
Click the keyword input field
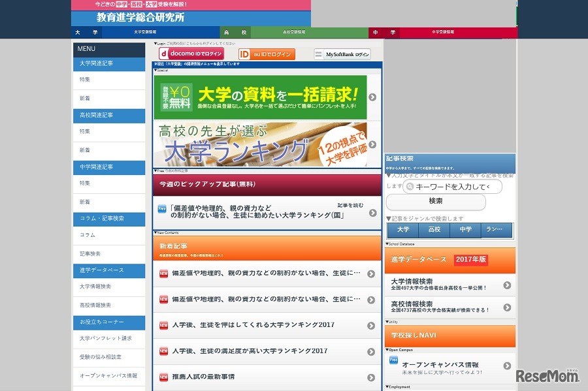(457, 186)
